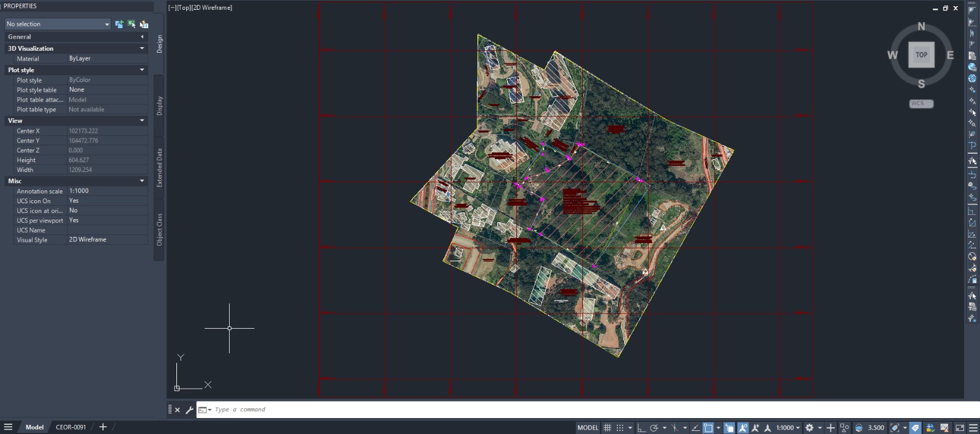This screenshot has width=980, height=434.
Task: Toggle polar tracking in status bar
Action: coord(654,428)
